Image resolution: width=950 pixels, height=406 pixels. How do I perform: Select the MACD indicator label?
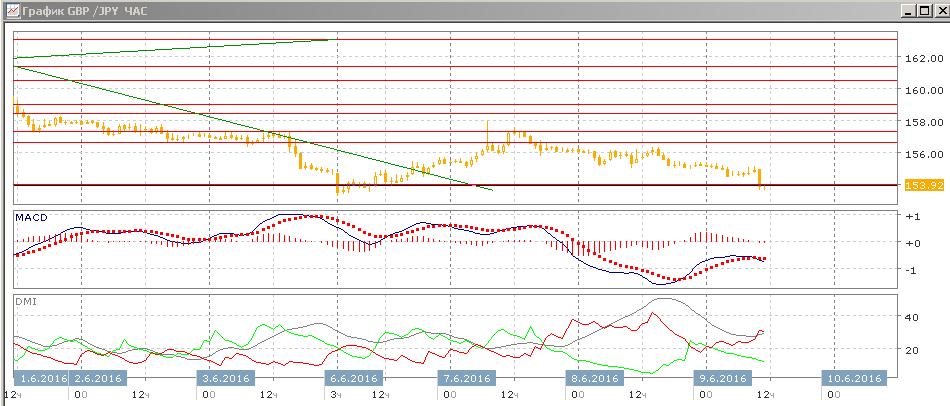tap(31, 218)
